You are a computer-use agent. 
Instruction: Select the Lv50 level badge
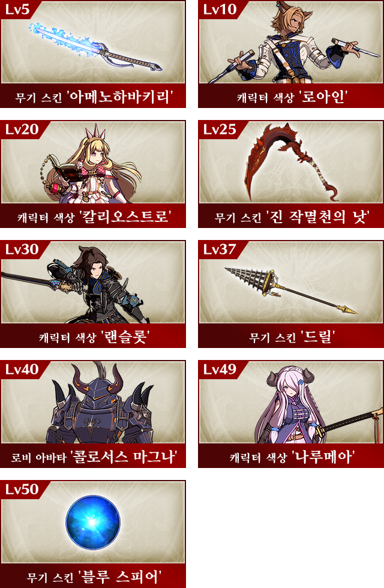click(x=22, y=490)
